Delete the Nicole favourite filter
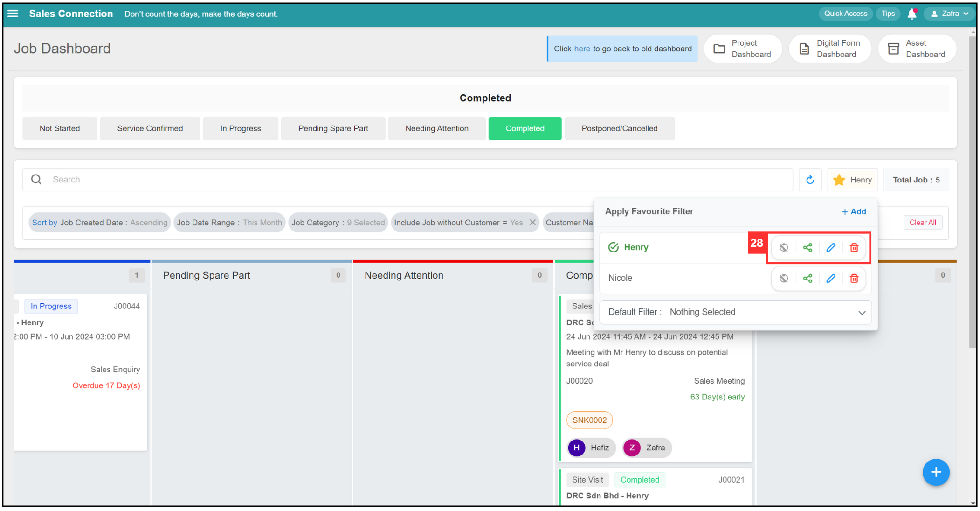980x511 pixels. tap(854, 278)
